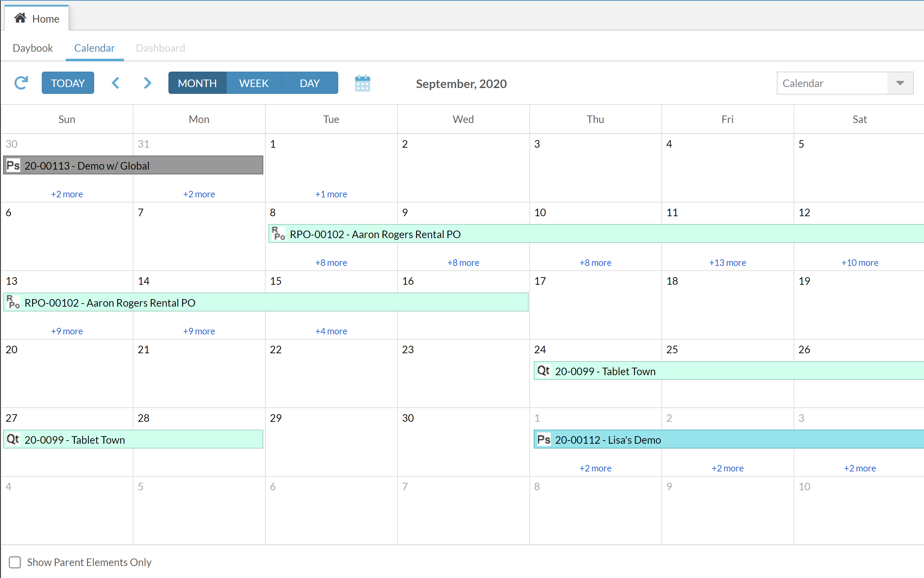This screenshot has width=924, height=578.
Task: Show +9 more on September 14
Action: point(199,331)
